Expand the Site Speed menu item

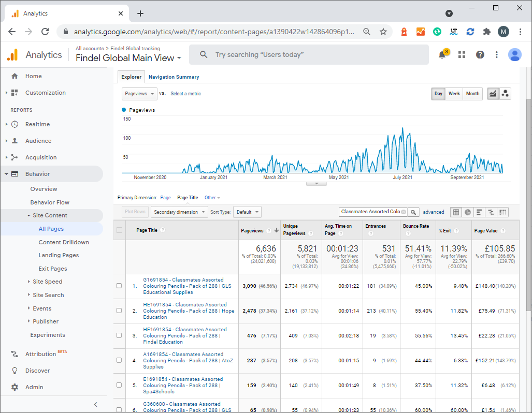point(47,282)
